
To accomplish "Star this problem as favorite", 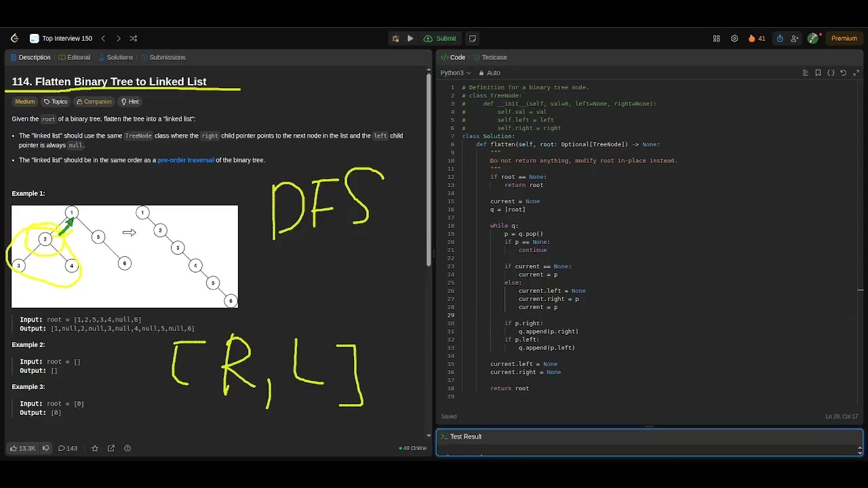I will 95,448.
